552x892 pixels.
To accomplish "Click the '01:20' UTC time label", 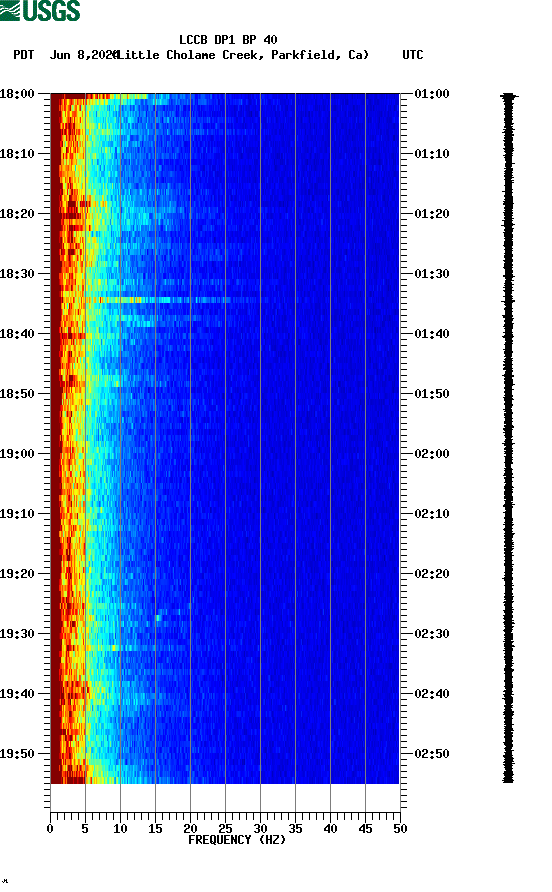I will 432,214.
